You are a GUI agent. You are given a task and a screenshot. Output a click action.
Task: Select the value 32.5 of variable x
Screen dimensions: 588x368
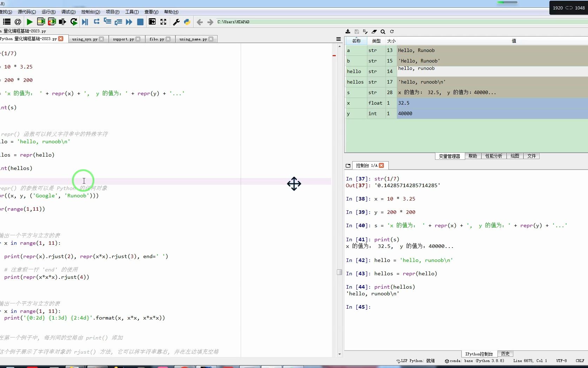492,103
